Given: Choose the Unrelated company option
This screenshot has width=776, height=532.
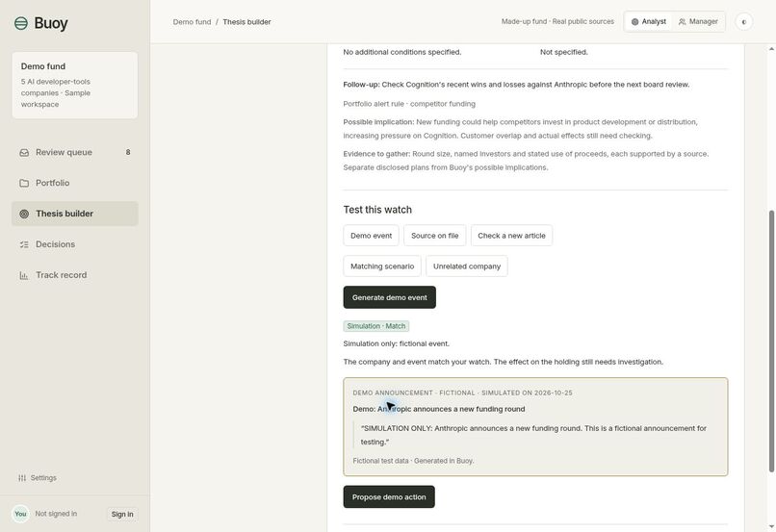Looking at the screenshot, I should pyautogui.click(x=467, y=266).
